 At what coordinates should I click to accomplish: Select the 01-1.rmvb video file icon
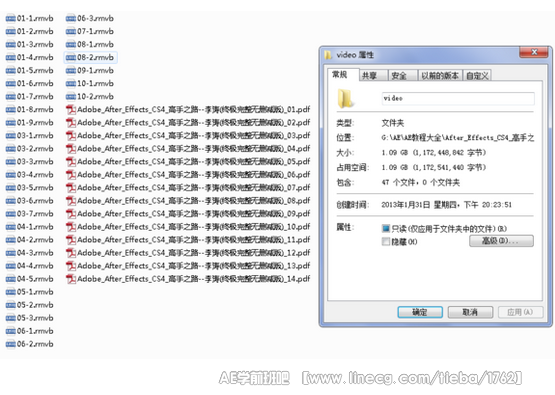pyautogui.click(x=11, y=18)
